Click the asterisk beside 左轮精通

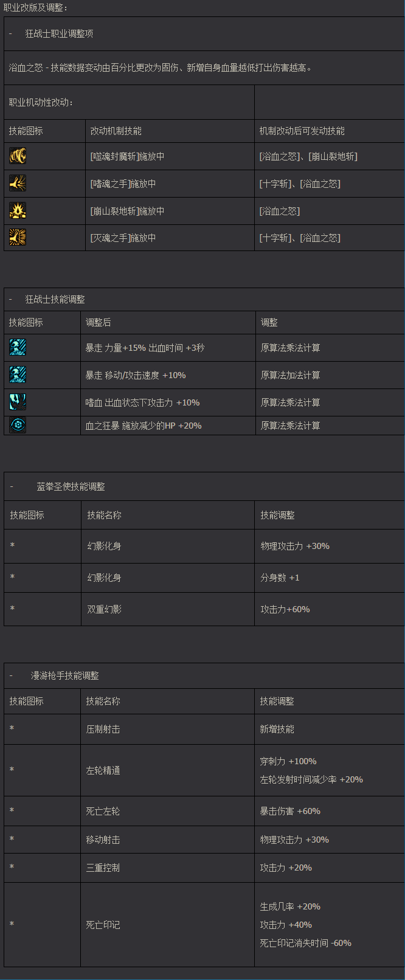click(12, 770)
